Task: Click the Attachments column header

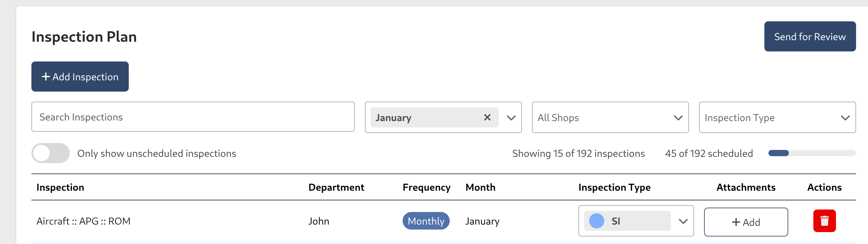Action: [746, 187]
